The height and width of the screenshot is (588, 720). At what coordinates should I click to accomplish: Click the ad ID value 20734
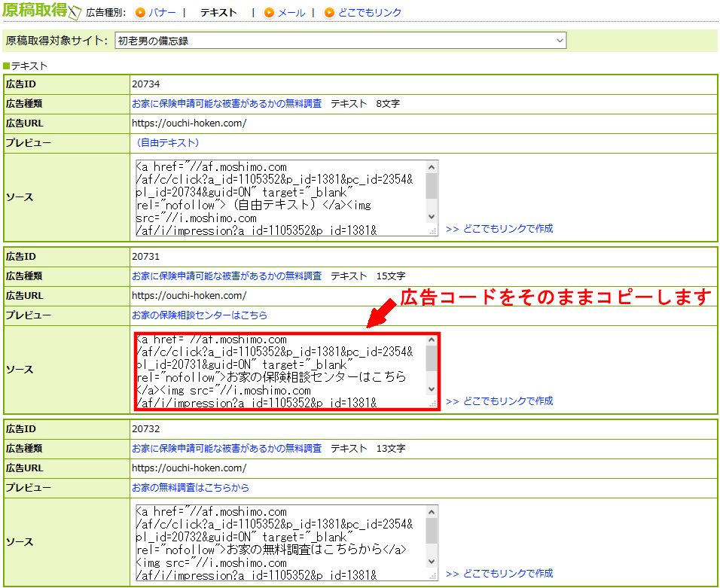point(146,84)
